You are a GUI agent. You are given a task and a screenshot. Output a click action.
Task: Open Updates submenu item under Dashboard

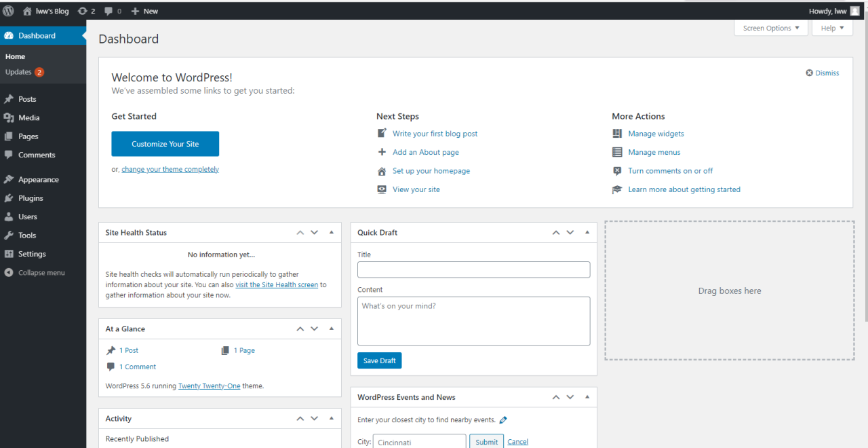tap(19, 72)
